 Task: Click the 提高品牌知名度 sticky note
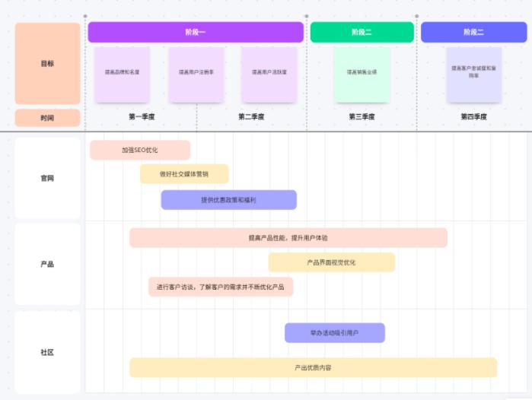coord(122,74)
